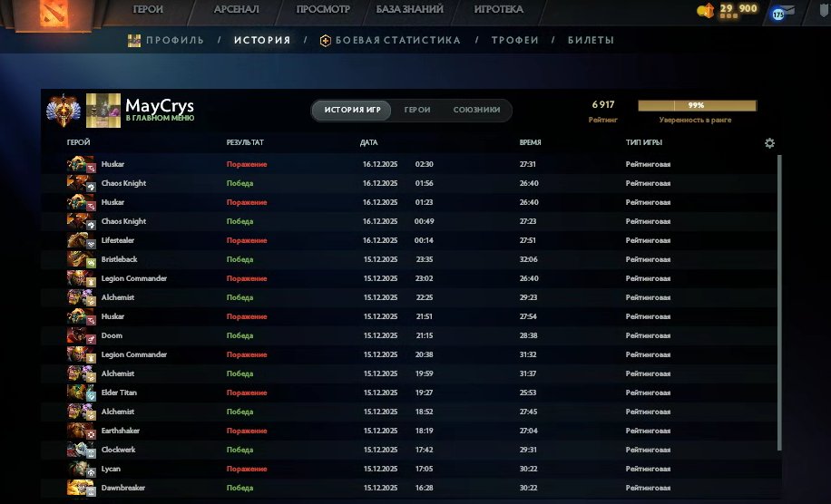Click Alchemist icon in 18:52 match
This screenshot has height=504, width=831.
(81, 412)
